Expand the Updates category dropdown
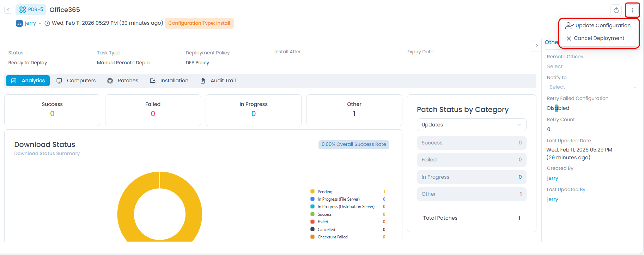The image size is (644, 255). pos(471,125)
